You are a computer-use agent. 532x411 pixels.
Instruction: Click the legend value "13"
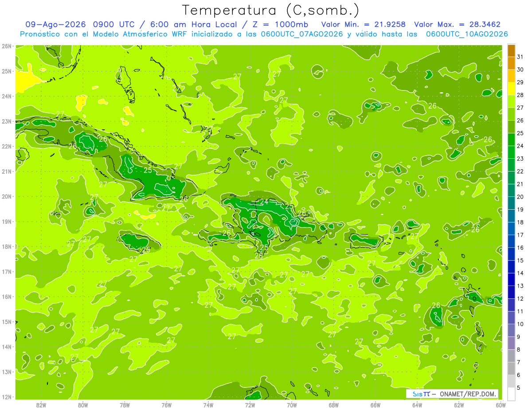tap(520, 286)
